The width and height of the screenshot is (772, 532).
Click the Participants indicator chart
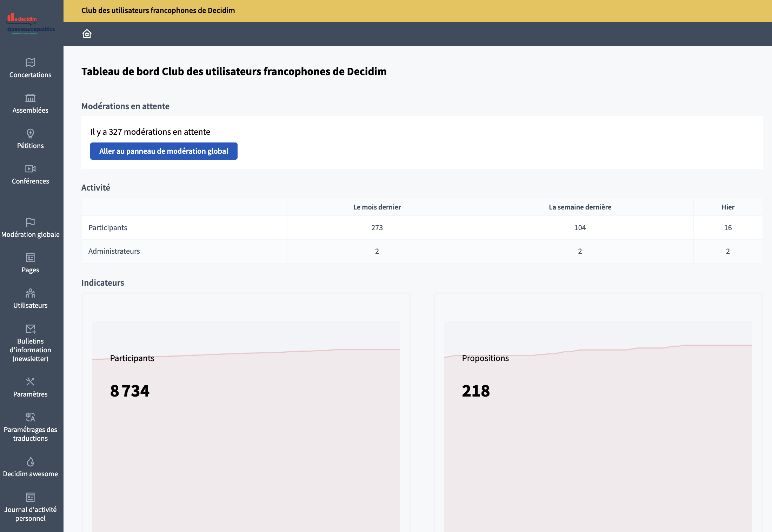(x=246, y=421)
